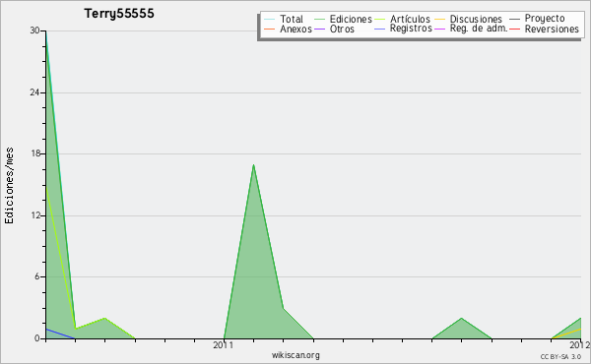Image resolution: width=591 pixels, height=364 pixels.
Task: Click the 2011 x-axis label
Action: click(224, 344)
